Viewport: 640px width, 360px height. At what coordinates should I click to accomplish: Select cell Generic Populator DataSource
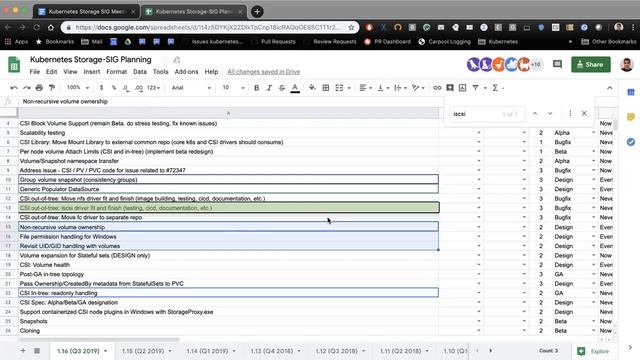coord(228,189)
